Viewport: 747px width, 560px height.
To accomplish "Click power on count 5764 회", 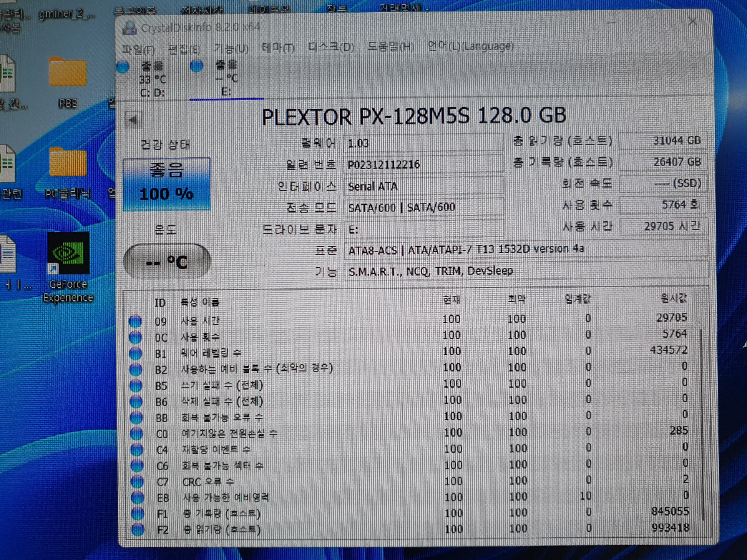I will click(x=664, y=205).
